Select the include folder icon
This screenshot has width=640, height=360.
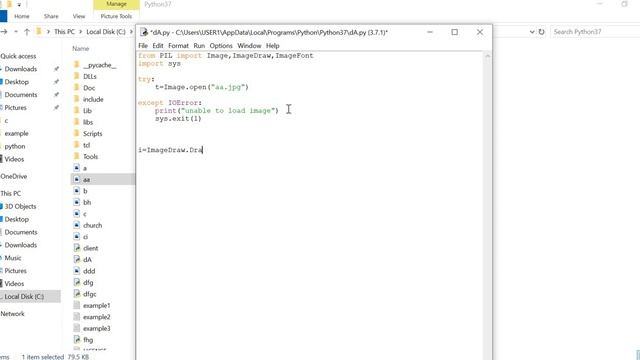pos(76,99)
